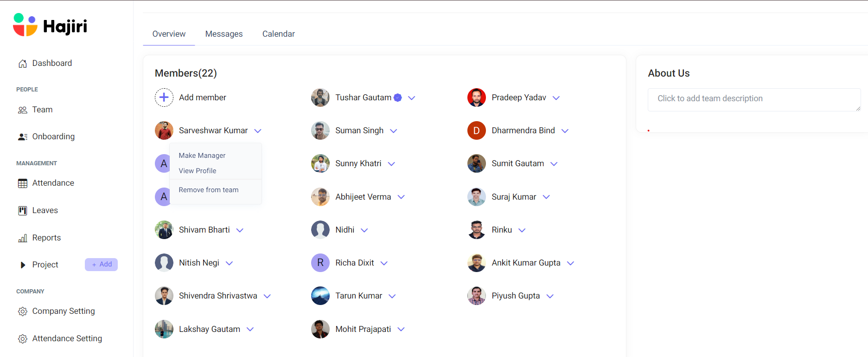Open dropdown next to Pradeep Yadav
This screenshot has height=357, width=868.
[x=556, y=98]
